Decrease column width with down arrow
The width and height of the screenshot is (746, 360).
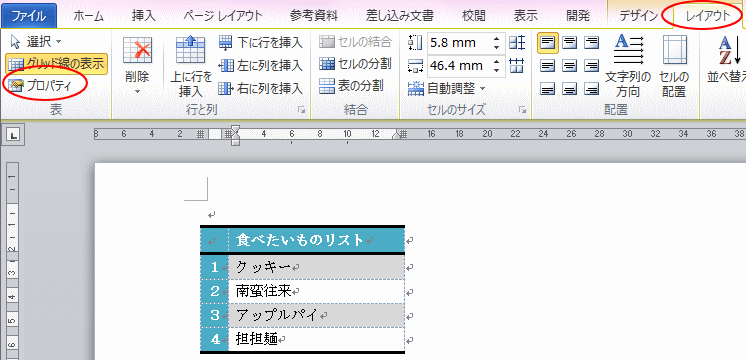(497, 69)
